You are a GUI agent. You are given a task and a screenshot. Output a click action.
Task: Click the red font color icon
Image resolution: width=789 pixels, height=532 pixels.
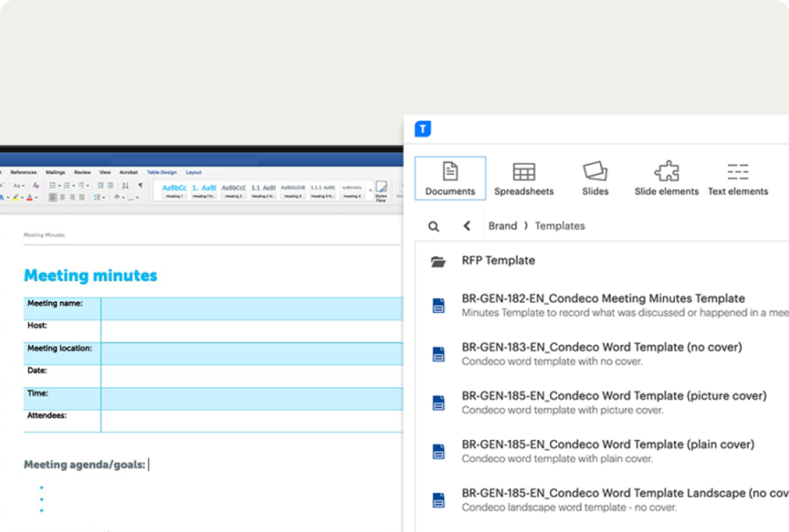[x=29, y=197]
